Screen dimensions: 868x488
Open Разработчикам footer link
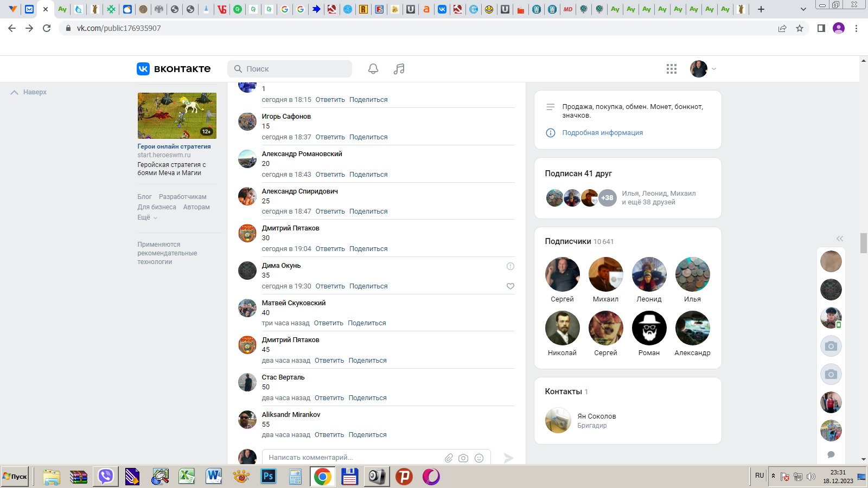click(x=182, y=197)
